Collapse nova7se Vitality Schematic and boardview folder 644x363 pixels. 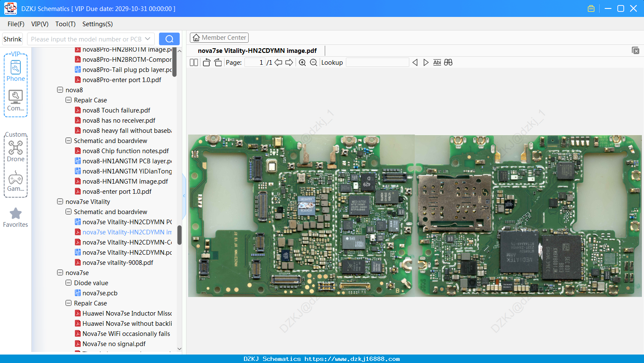pos(69,212)
